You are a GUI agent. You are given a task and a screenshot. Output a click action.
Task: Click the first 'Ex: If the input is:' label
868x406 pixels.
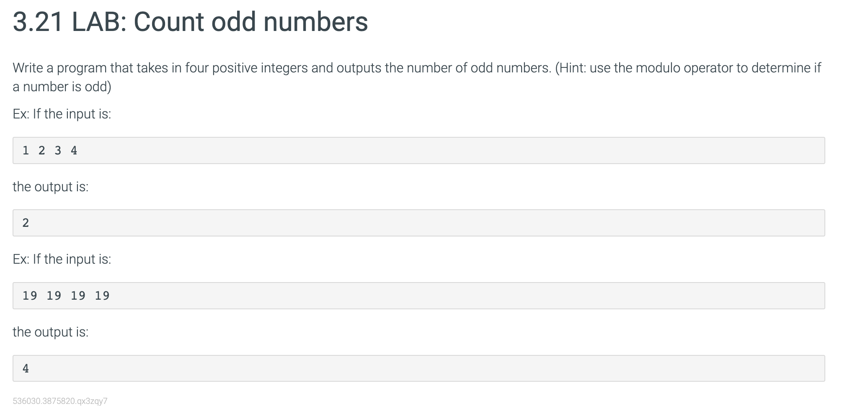pyautogui.click(x=62, y=114)
